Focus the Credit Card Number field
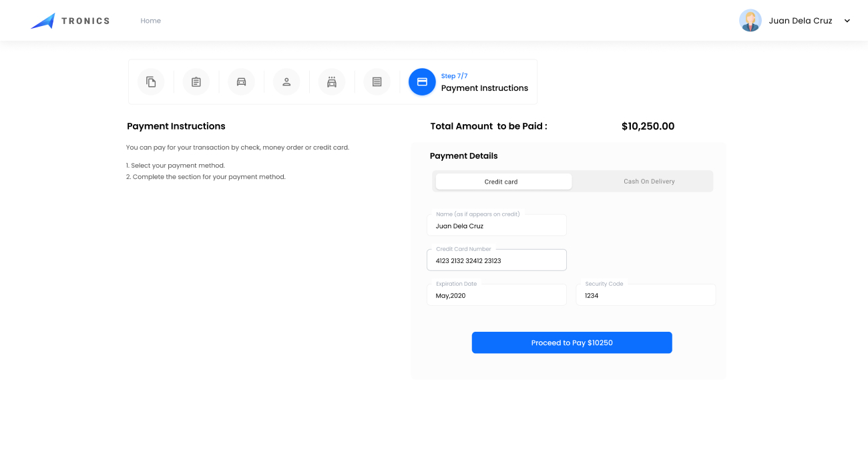The width and height of the screenshot is (868, 452). [497, 260]
